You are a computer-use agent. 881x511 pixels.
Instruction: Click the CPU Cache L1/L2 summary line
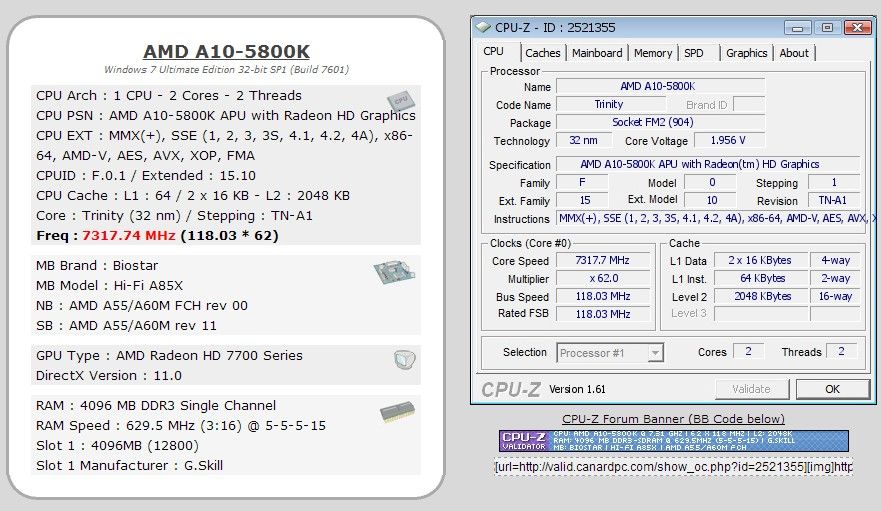coord(193,196)
